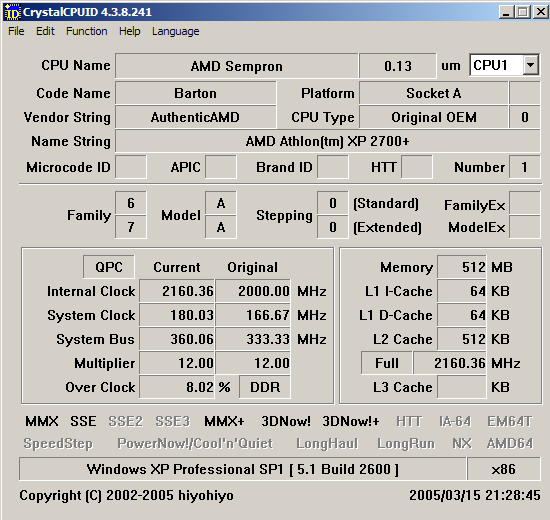Click the QPC timer button

pyautogui.click(x=109, y=267)
